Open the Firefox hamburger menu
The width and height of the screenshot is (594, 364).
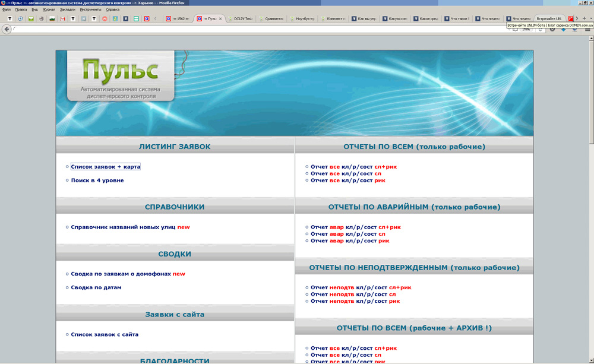pos(587,29)
